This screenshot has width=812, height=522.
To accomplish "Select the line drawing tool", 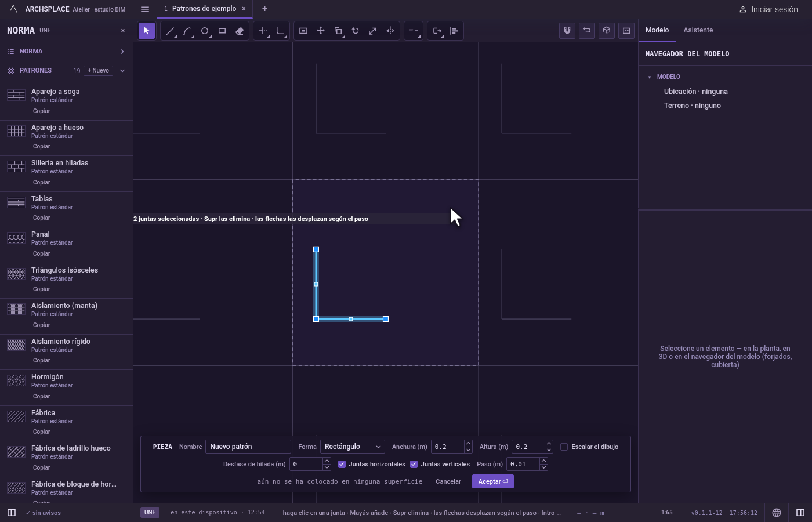I will [170, 31].
